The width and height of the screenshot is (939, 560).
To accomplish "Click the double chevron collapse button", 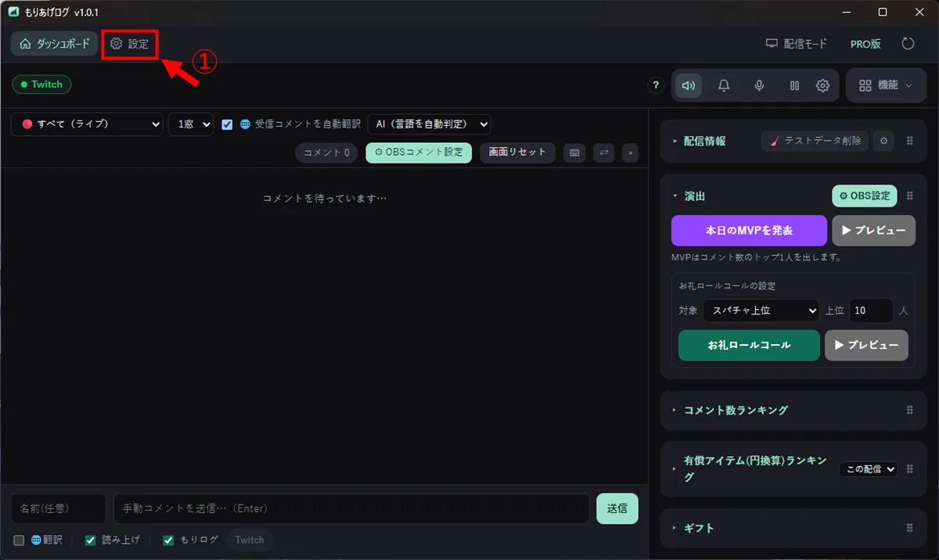I will point(630,153).
